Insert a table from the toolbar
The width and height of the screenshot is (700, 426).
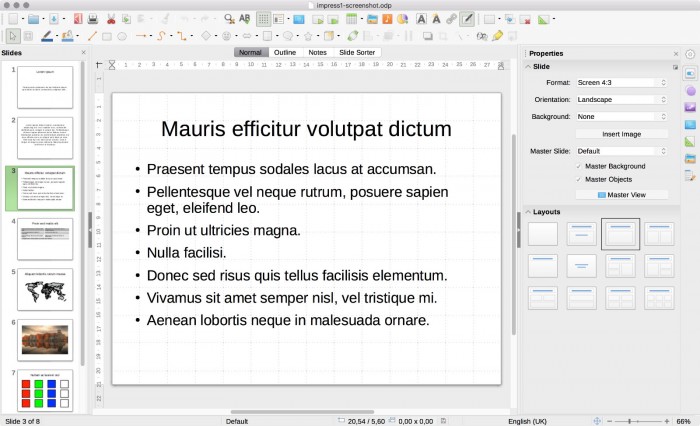coord(352,19)
